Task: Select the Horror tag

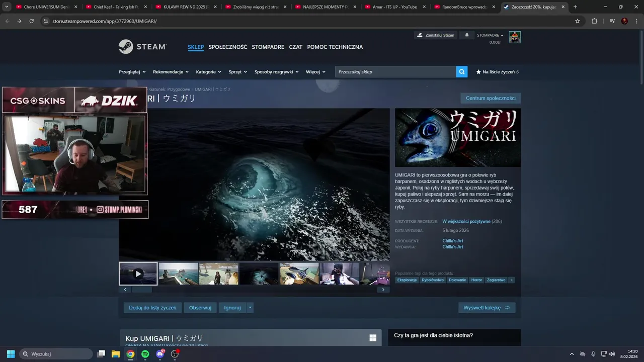Action: [476, 280]
